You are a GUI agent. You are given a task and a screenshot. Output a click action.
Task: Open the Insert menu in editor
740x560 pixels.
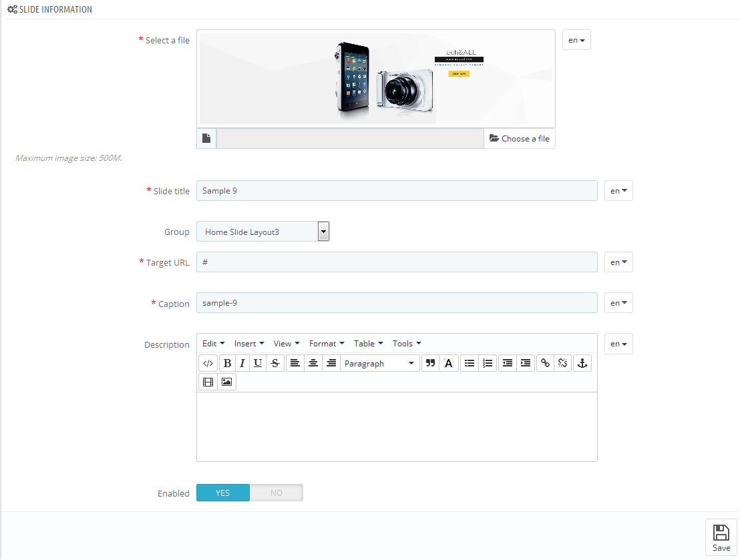tap(249, 344)
